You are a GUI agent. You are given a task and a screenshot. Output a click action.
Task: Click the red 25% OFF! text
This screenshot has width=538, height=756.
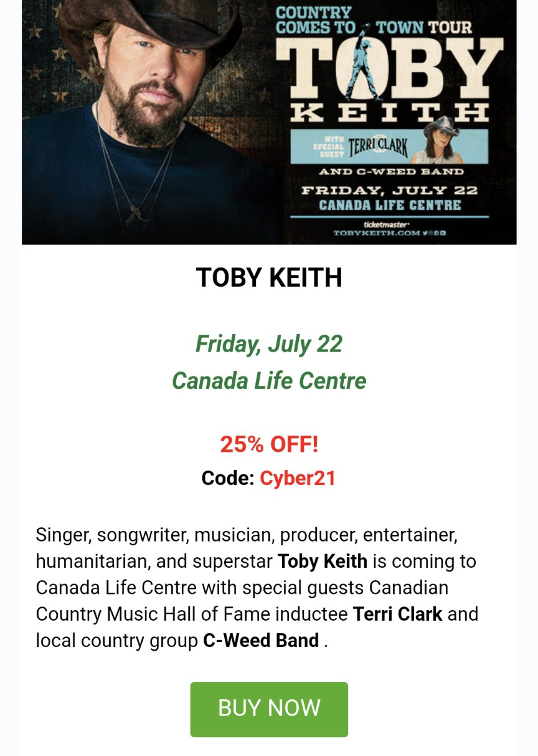pyautogui.click(x=269, y=444)
